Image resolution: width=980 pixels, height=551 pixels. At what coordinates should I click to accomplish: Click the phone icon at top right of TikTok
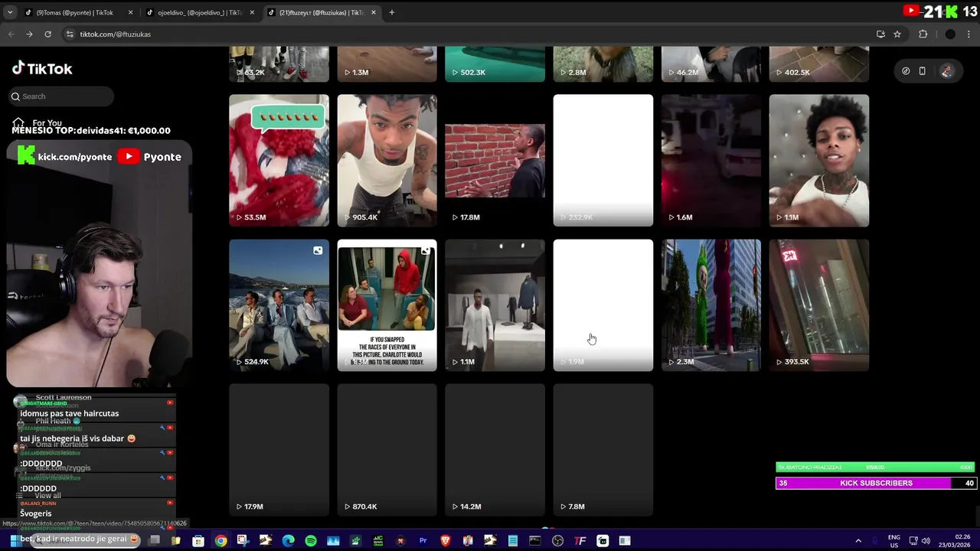[922, 71]
